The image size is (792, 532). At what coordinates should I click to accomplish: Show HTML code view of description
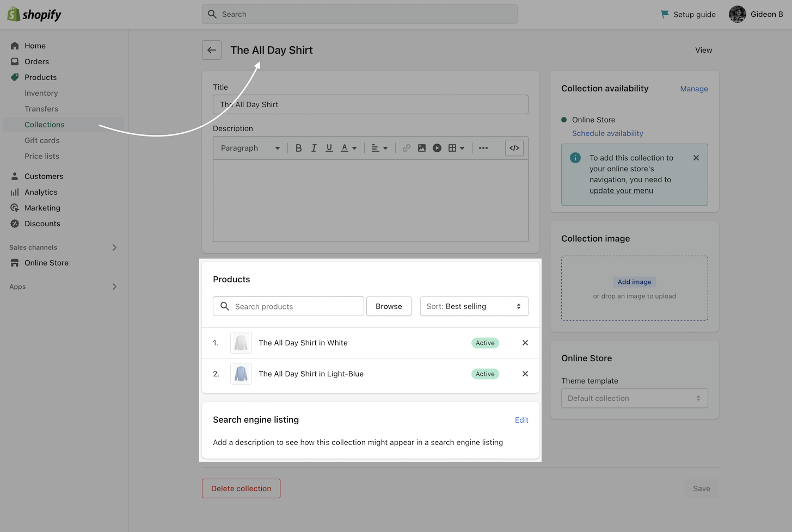click(x=514, y=148)
